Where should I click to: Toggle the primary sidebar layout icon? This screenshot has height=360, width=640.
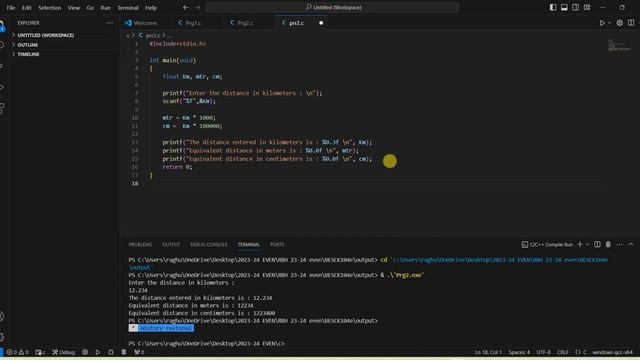coord(553,7)
